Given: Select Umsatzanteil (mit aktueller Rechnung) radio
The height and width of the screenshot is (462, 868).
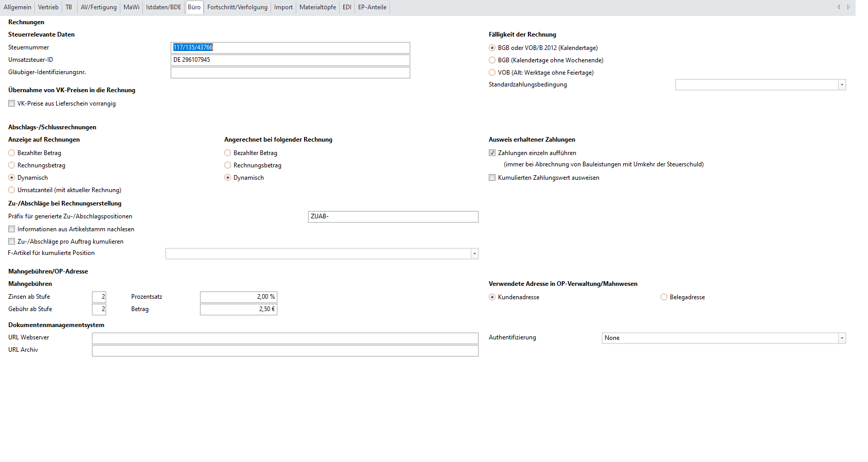Looking at the screenshot, I should pos(12,190).
